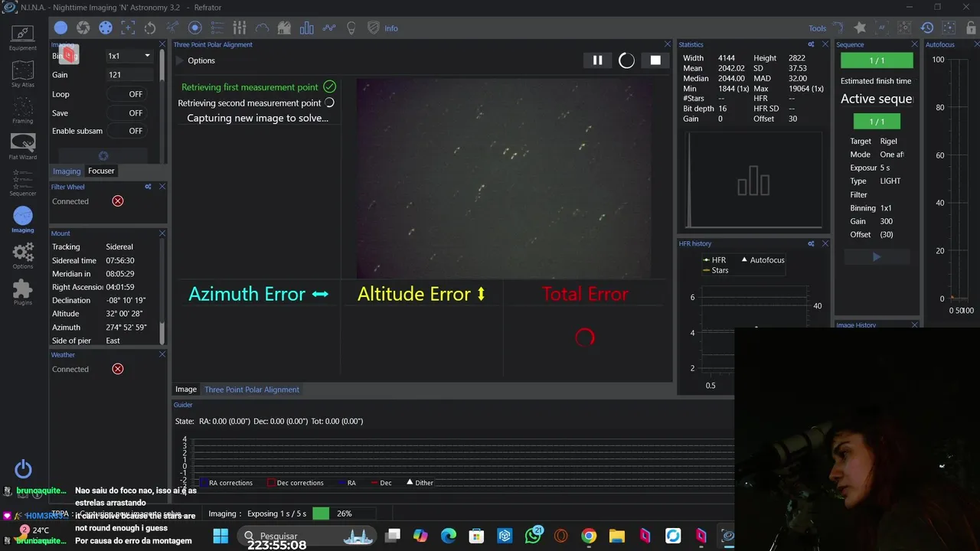Open the AF autofocus tool icon
980x551 pixels.
[882, 28]
